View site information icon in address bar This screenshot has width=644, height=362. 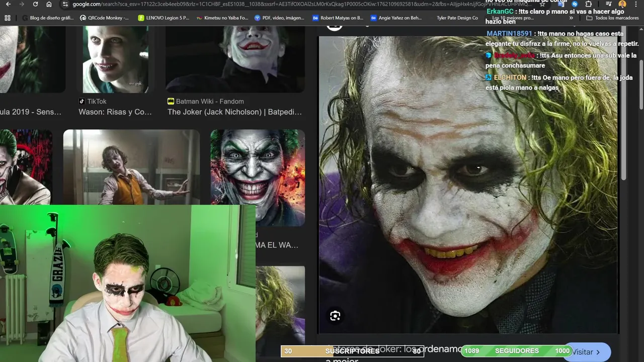tap(65, 4)
